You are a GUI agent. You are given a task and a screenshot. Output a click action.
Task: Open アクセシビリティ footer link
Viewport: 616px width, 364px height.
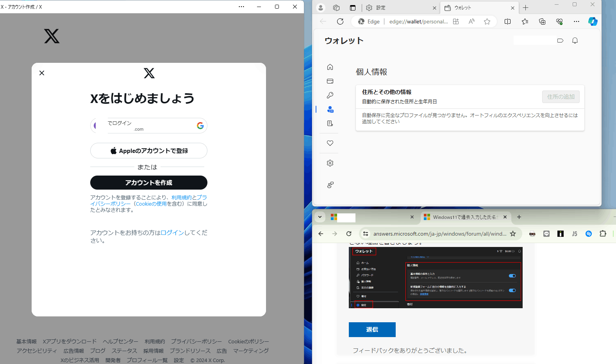coord(37,351)
